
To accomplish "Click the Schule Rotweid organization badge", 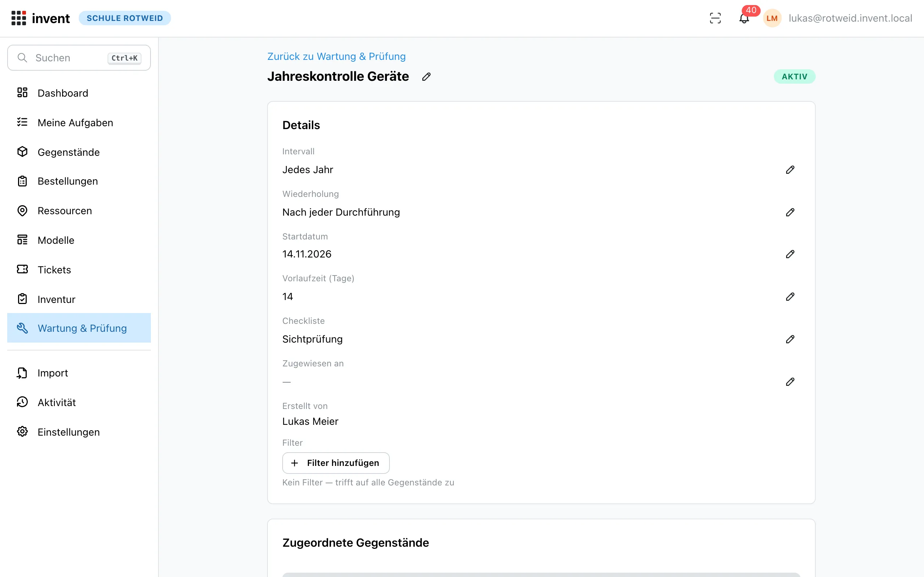I will pyautogui.click(x=125, y=18).
